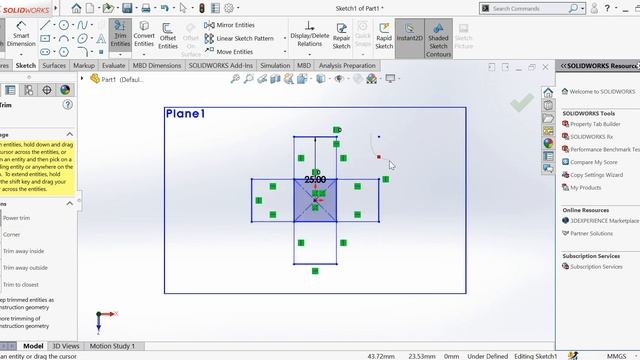This screenshot has height=360, width=640.
Task: Select the Straight Slot tool
Action: click(x=45, y=52)
